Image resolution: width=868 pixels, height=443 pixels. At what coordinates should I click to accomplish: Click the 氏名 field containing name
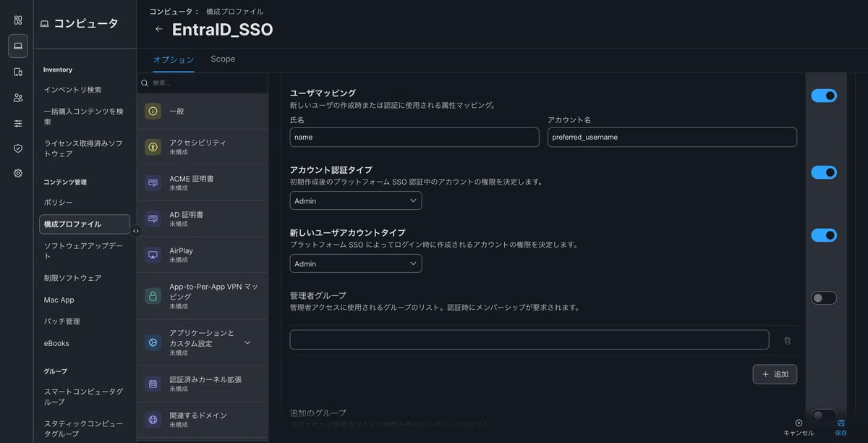414,137
